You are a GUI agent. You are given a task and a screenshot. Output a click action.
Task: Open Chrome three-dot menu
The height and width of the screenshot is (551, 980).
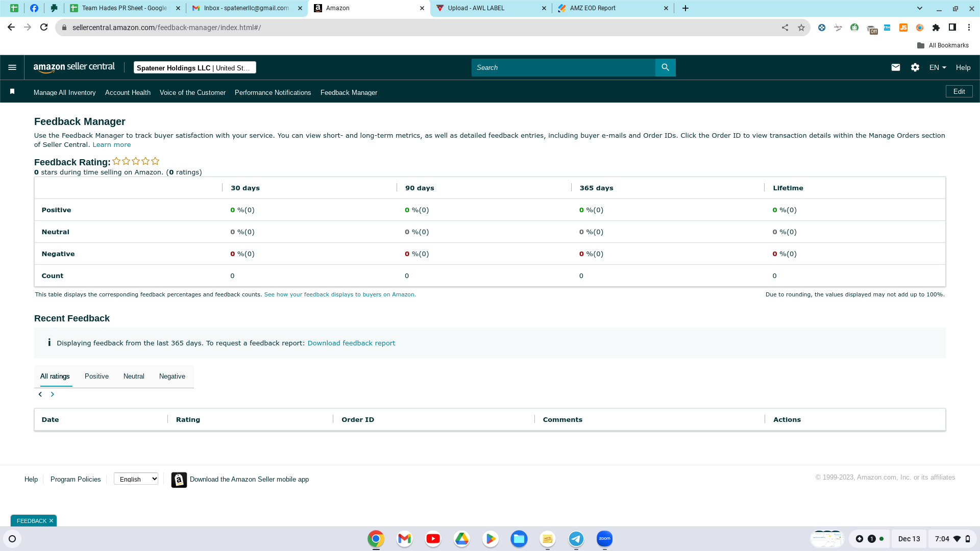point(969,28)
